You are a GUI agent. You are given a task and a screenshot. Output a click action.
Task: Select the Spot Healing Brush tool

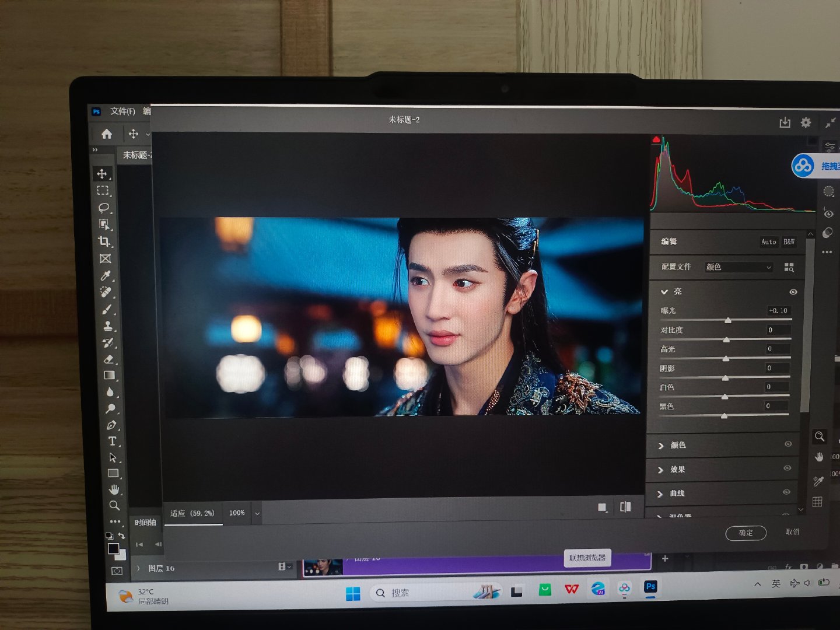pyautogui.click(x=107, y=292)
